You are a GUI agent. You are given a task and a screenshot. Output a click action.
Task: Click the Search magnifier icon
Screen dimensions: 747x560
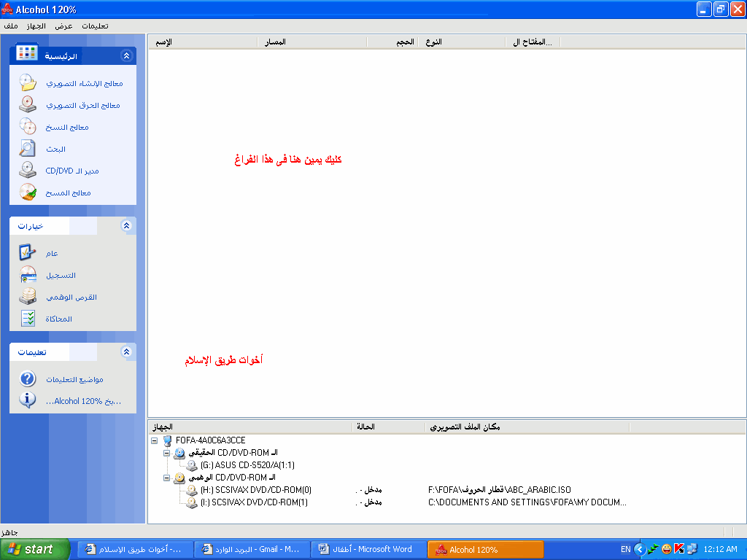point(28,149)
